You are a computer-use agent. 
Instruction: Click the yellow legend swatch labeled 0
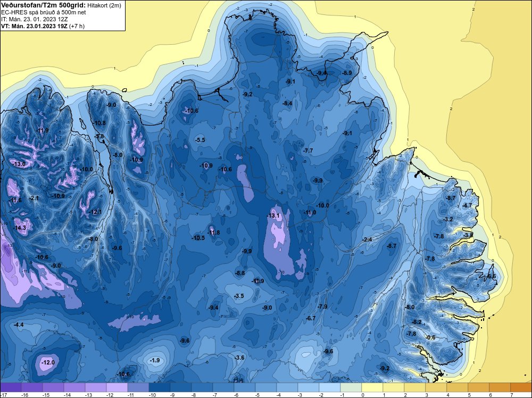[x=372, y=387]
